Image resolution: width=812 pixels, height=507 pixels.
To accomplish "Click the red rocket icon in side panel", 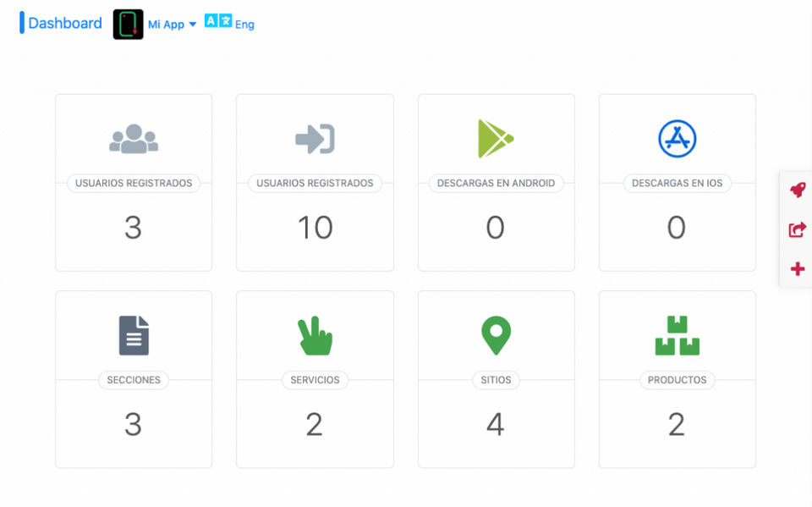I will (798, 190).
